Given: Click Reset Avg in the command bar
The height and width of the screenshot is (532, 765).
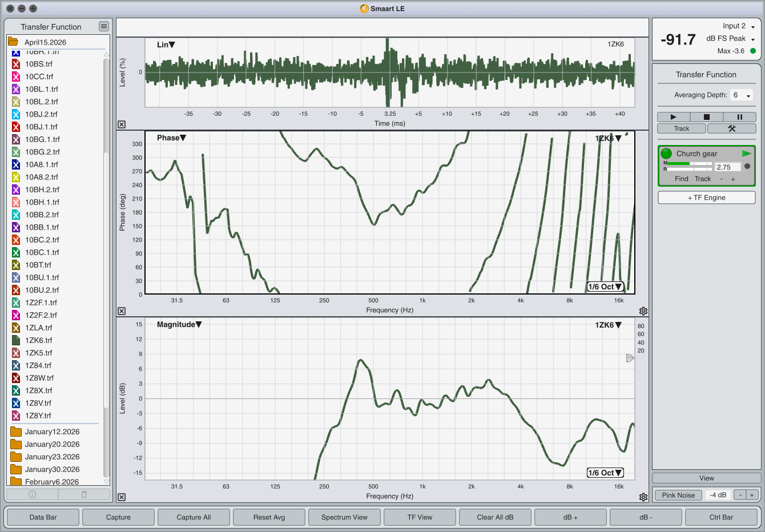Looking at the screenshot, I should pos(269,517).
